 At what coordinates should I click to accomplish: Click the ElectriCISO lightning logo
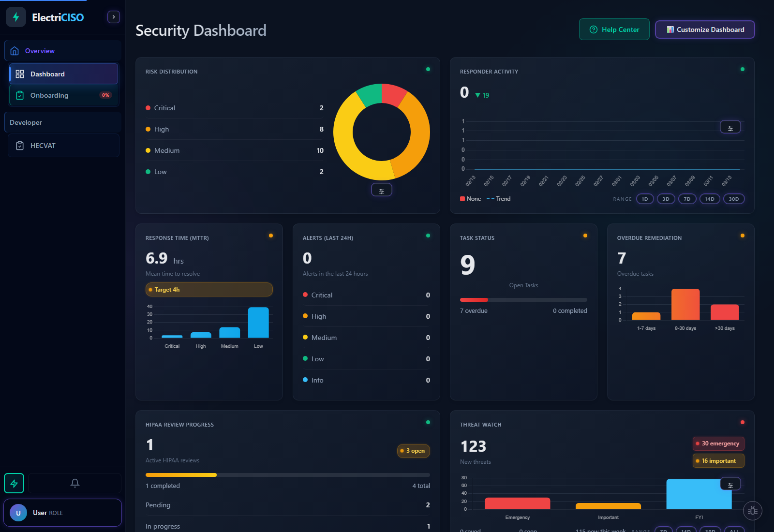point(15,16)
